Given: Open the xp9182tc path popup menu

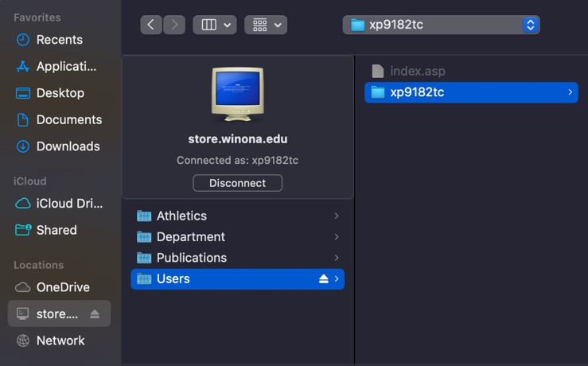Looking at the screenshot, I should pyautogui.click(x=441, y=25).
